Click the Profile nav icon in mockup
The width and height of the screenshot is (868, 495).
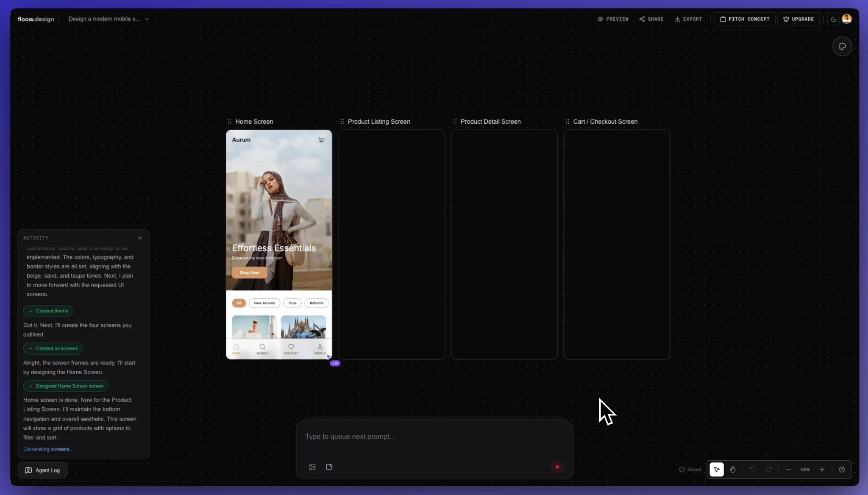tap(320, 349)
